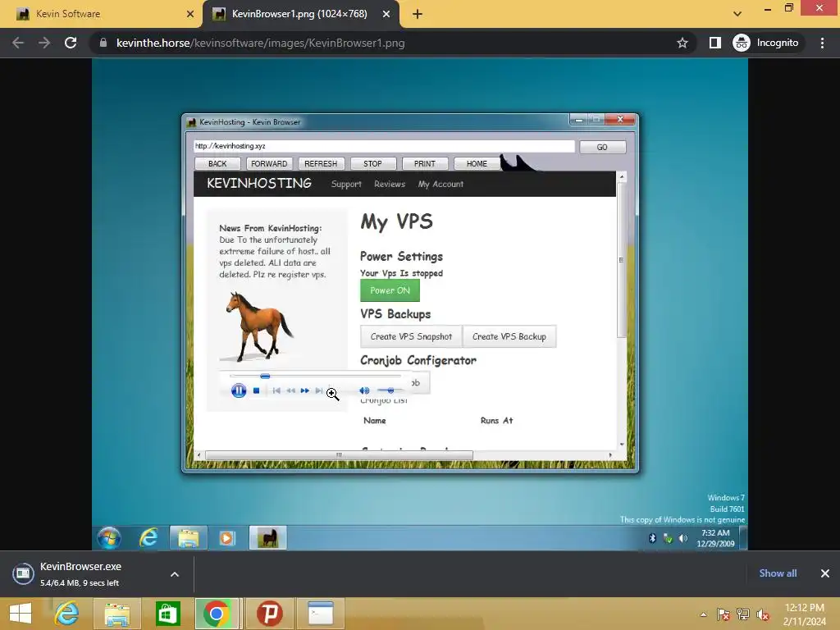The height and width of the screenshot is (630, 840).
Task: Open the Reviews menu link
Action: tap(390, 184)
